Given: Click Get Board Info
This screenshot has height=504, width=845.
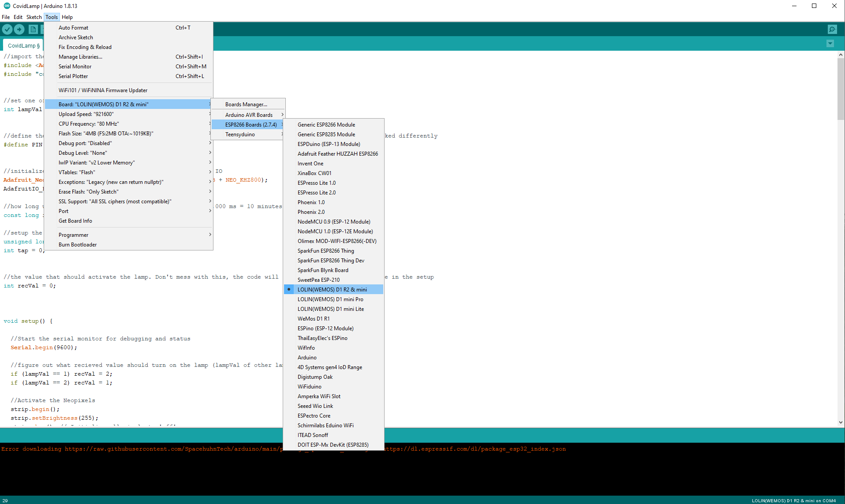Looking at the screenshot, I should click(x=75, y=221).
